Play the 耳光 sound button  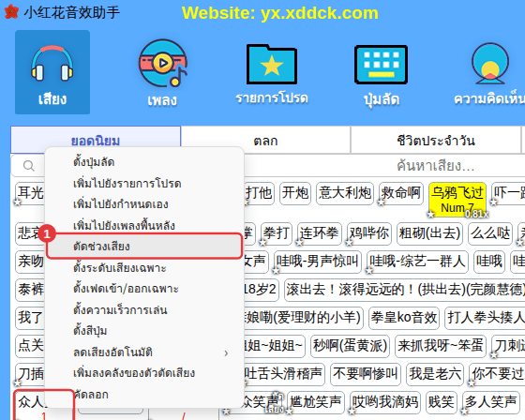30,193
